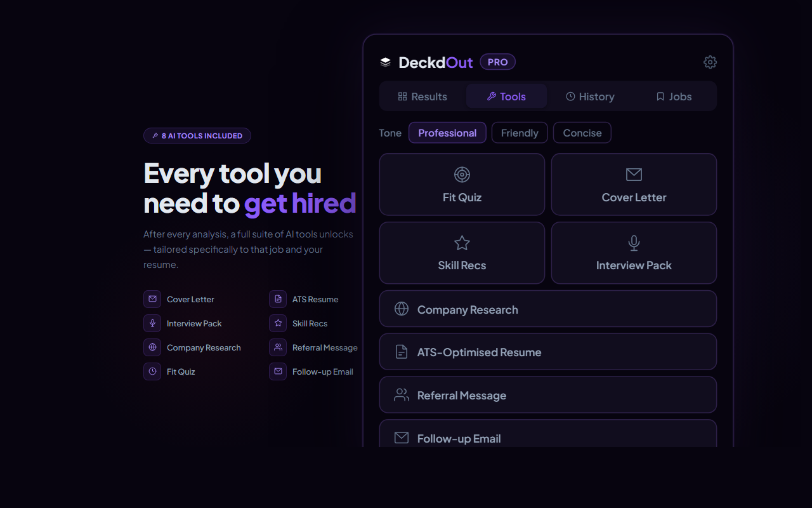Click the star icon in the Skill Recs card
Screen dimensions: 812x508
point(462,243)
